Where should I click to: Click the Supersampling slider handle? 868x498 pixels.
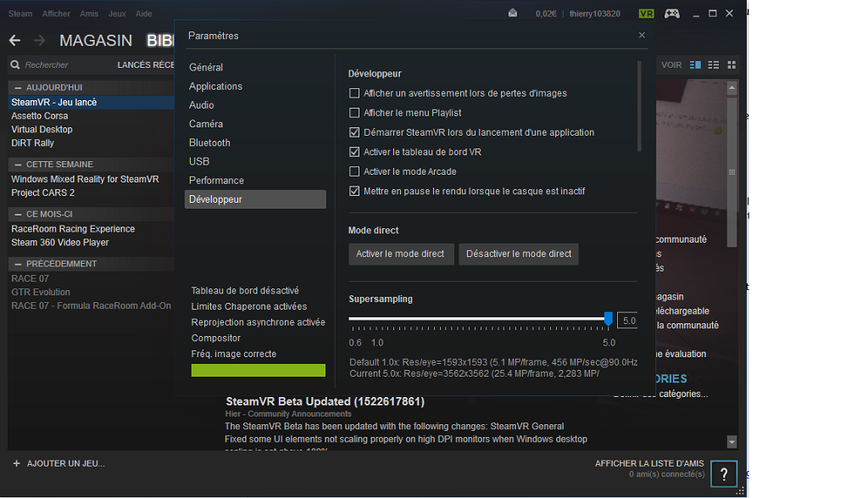coord(609,318)
